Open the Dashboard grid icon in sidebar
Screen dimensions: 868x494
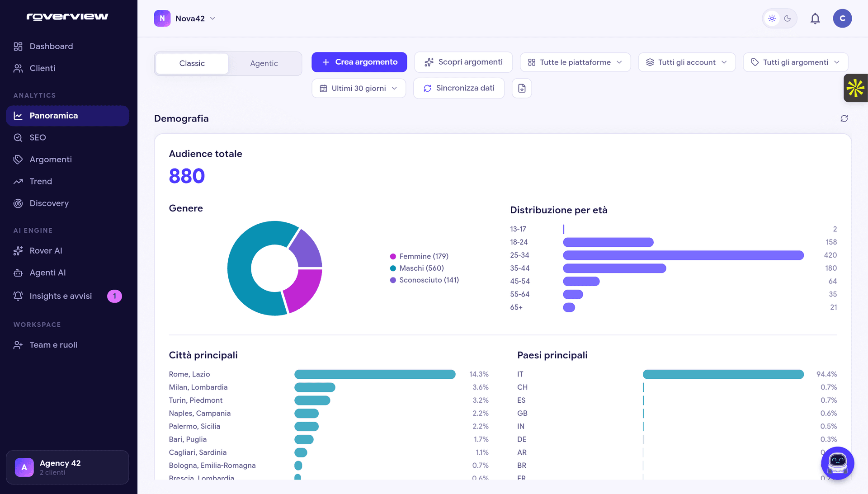[x=18, y=47]
